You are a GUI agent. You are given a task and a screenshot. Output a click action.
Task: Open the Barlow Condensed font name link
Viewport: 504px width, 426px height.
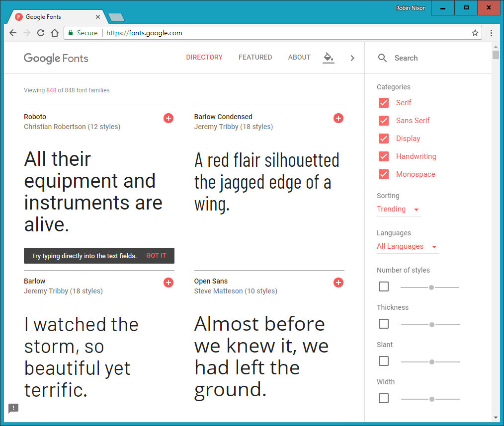223,117
